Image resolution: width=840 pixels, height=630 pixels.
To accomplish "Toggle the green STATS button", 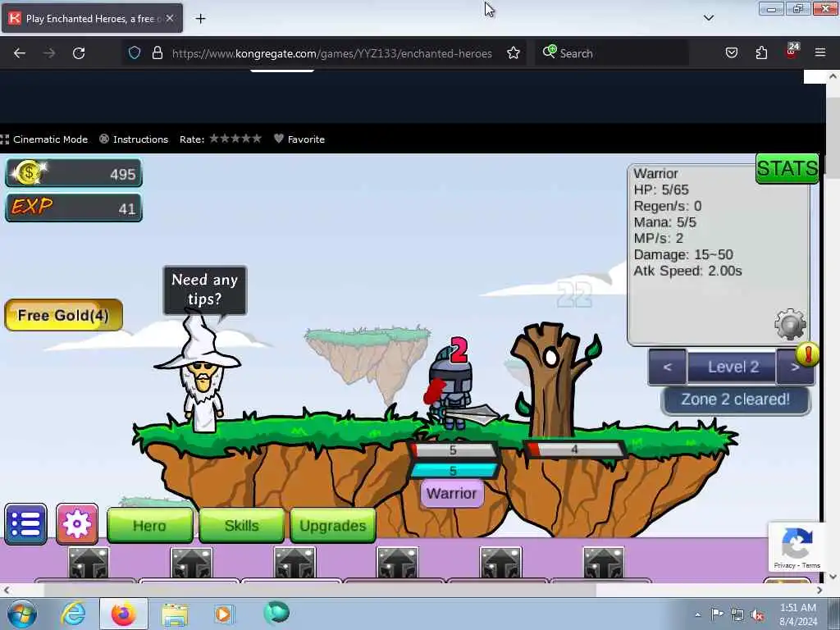I will [x=787, y=168].
